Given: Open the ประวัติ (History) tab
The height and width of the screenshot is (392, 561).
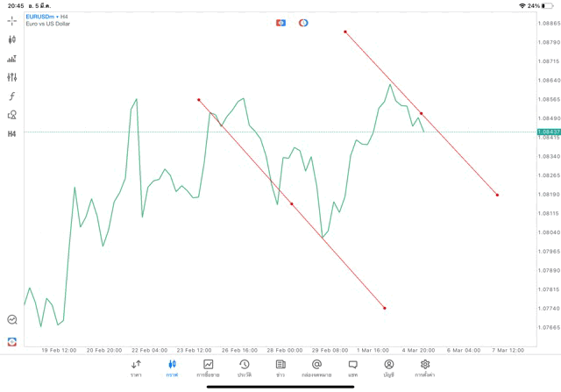Looking at the screenshot, I should [x=244, y=368].
